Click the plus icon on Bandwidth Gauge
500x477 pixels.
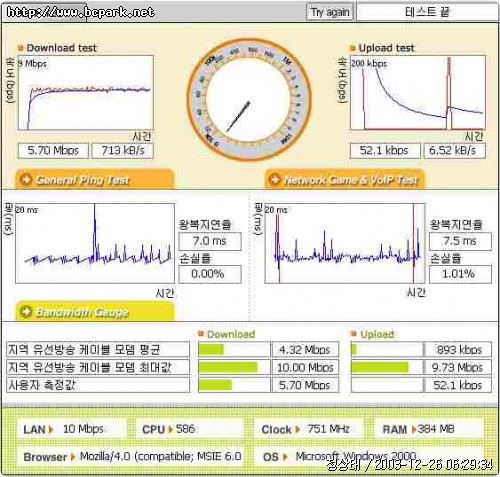click(x=26, y=312)
